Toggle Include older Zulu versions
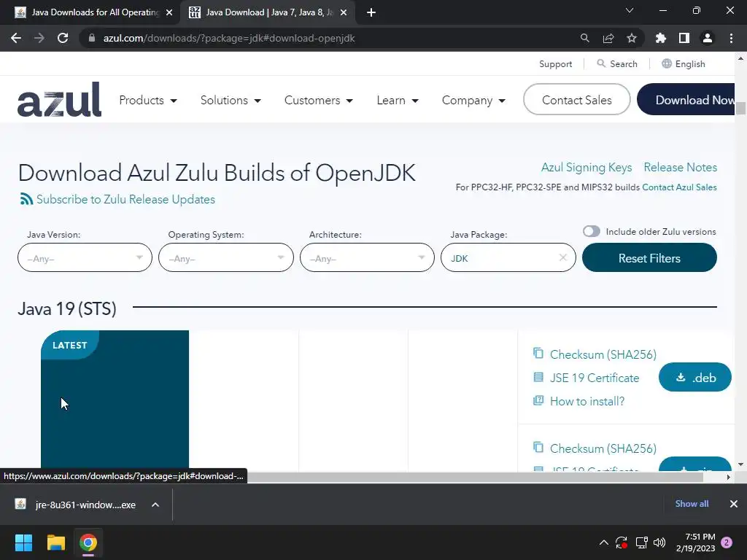This screenshot has width=747, height=560. click(x=591, y=231)
